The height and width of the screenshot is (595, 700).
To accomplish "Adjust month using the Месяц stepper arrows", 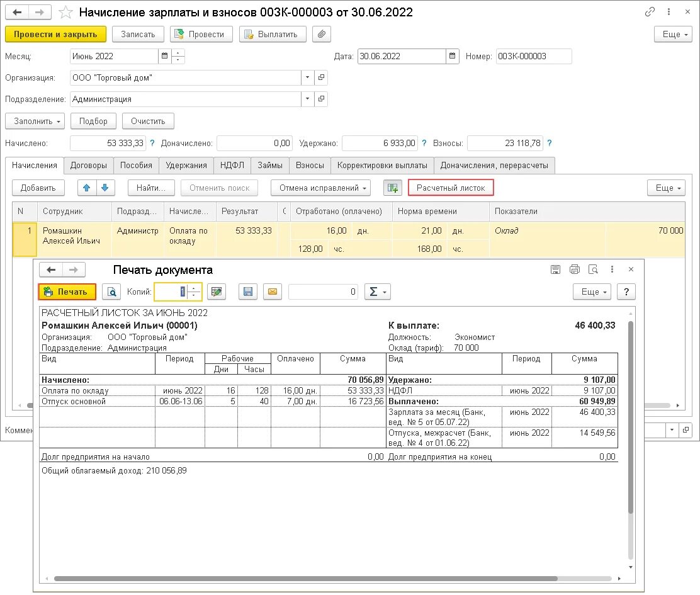I will click(178, 56).
